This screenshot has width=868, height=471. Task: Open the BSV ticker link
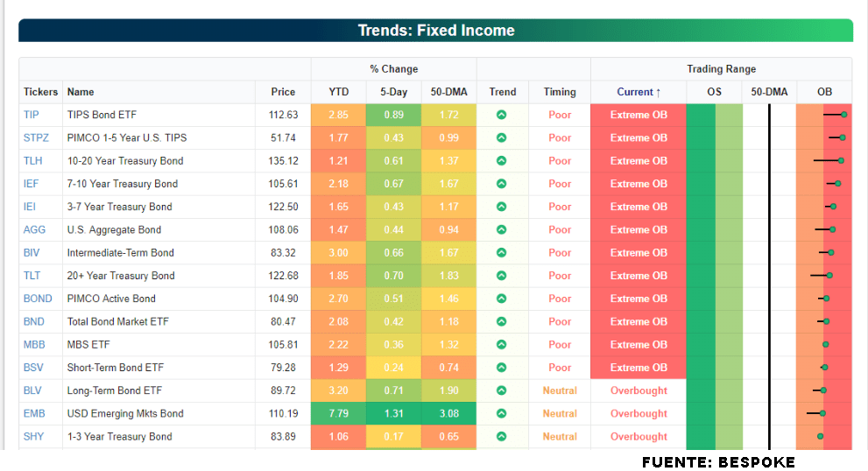pyautogui.click(x=32, y=368)
